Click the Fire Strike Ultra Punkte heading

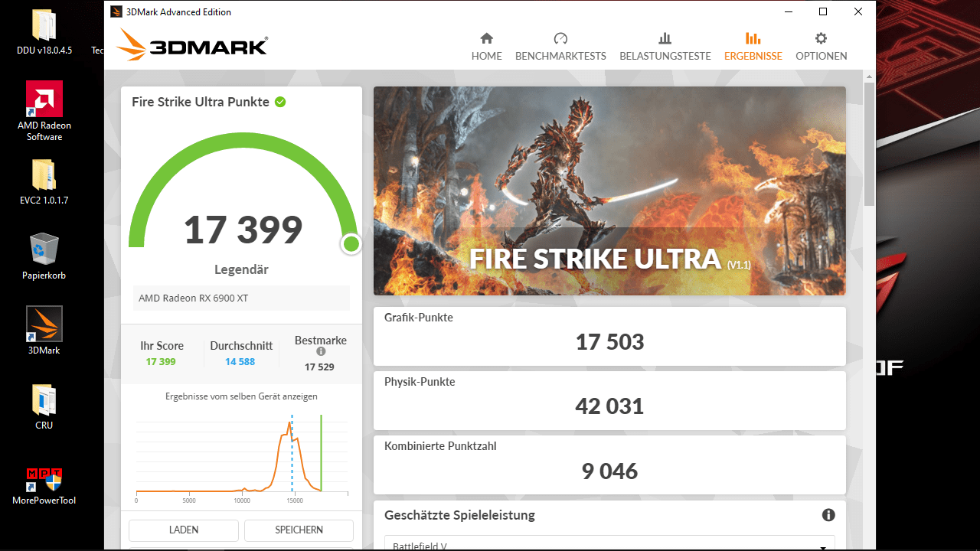point(201,102)
